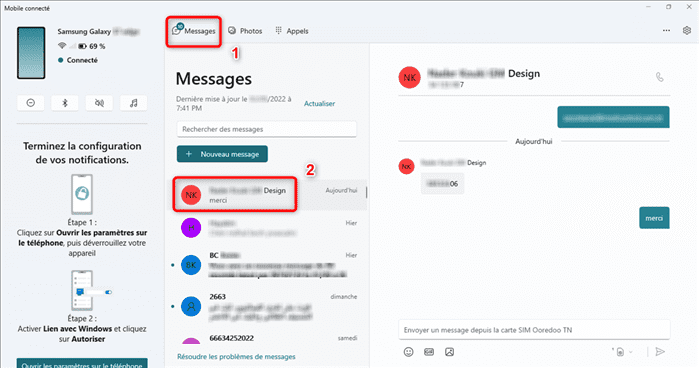Click Résoudre les problèmes de messages link
The image size is (699, 368).
(236, 357)
